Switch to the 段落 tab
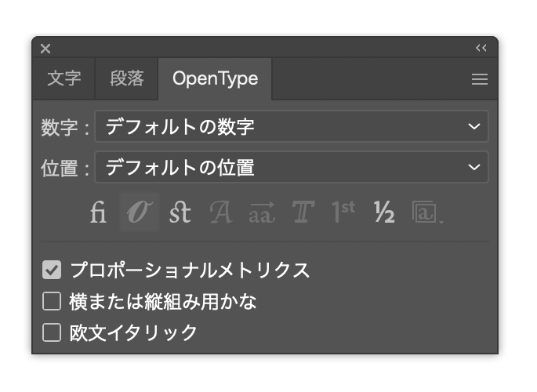 [x=127, y=79]
